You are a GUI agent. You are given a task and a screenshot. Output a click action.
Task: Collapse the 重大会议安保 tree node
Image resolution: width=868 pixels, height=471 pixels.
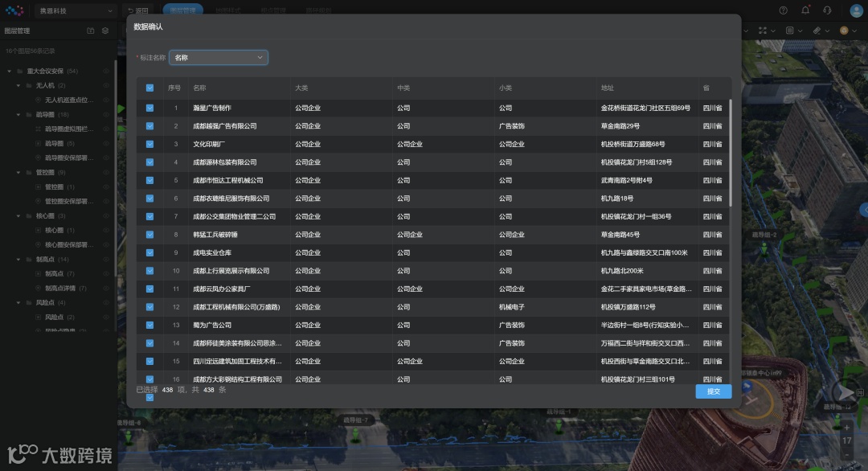point(10,72)
